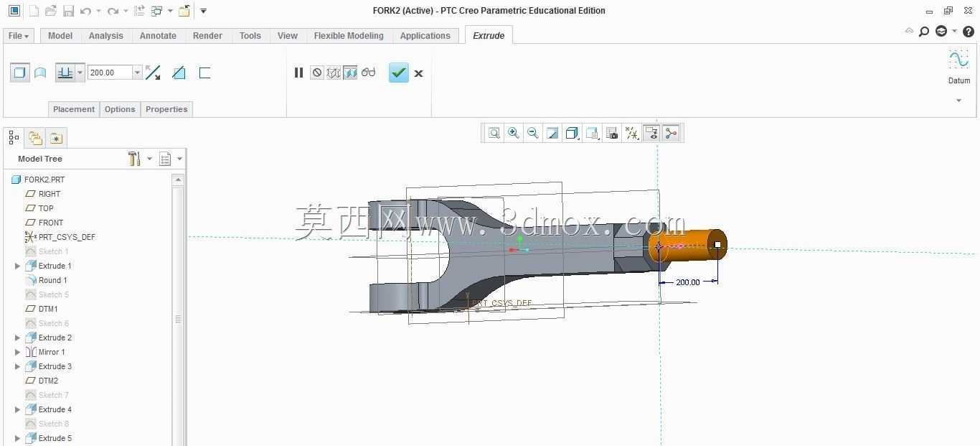Click the blind depth option icon
980x446 pixels.
(65, 73)
